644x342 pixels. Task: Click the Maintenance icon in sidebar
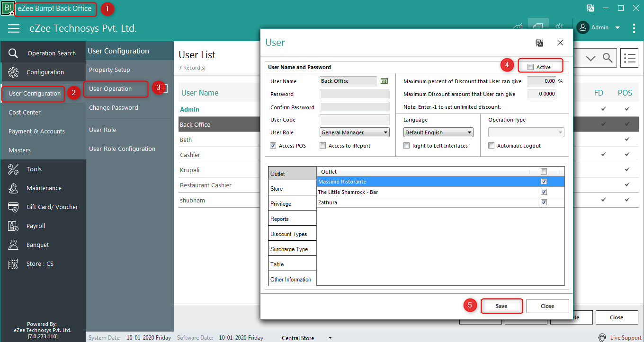(x=13, y=188)
